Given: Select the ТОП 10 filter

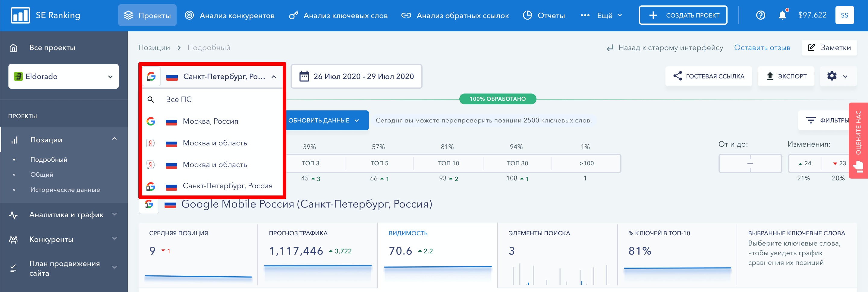Looking at the screenshot, I should click(448, 163).
